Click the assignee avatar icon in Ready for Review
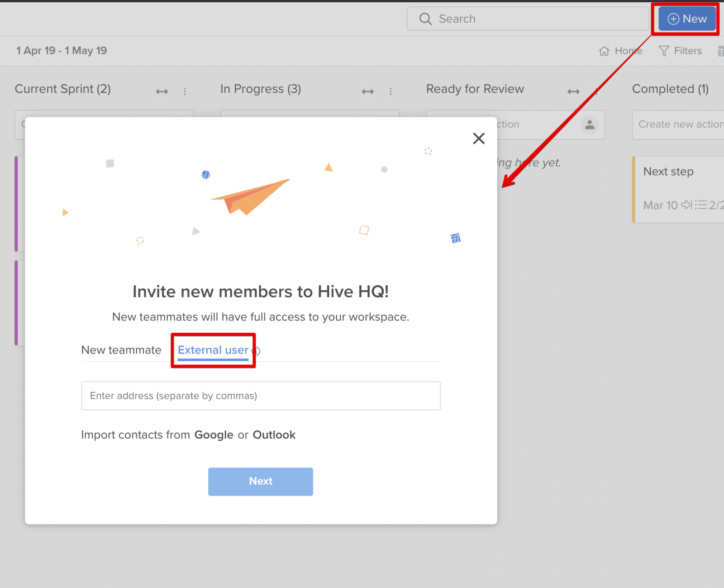This screenshot has width=724, height=588. click(590, 125)
